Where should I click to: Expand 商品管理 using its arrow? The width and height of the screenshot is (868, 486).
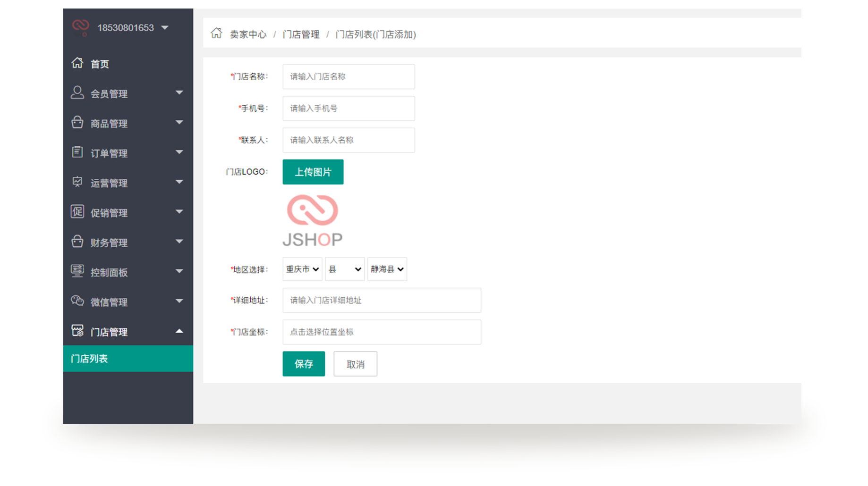(179, 122)
